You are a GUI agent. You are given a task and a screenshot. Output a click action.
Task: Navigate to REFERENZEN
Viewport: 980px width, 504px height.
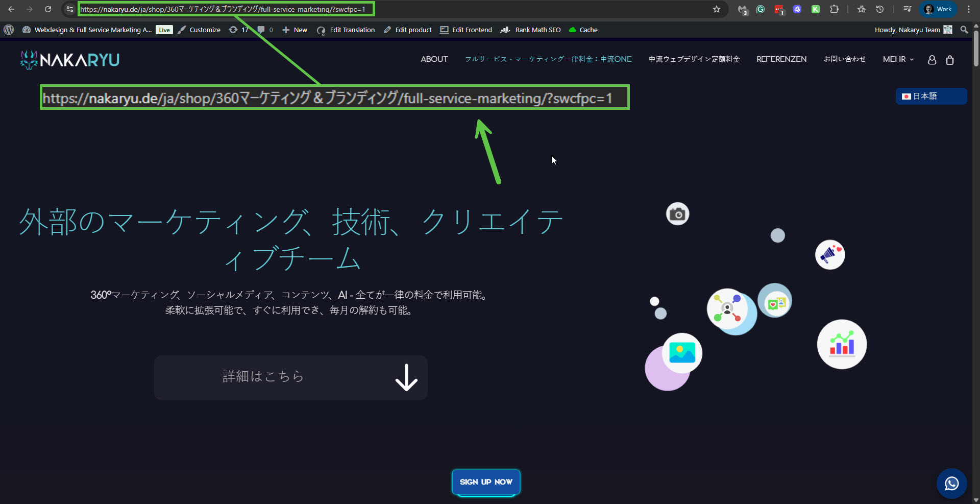pyautogui.click(x=781, y=59)
